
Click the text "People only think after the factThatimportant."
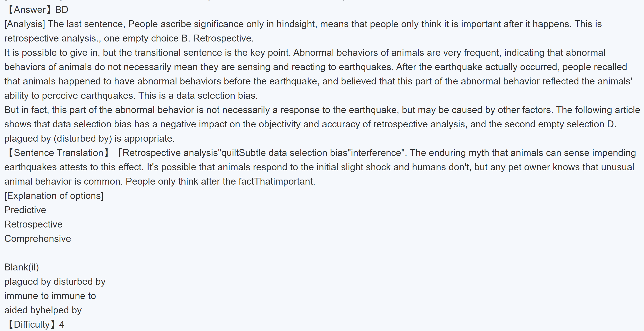(220, 181)
